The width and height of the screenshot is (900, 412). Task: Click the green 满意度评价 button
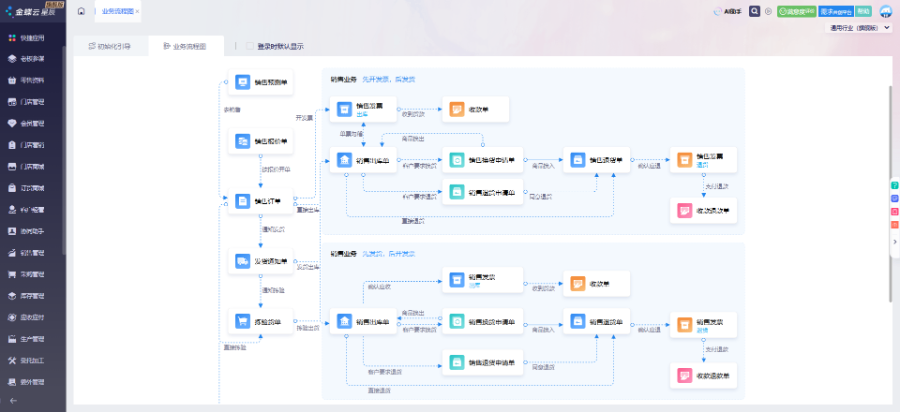(796, 11)
